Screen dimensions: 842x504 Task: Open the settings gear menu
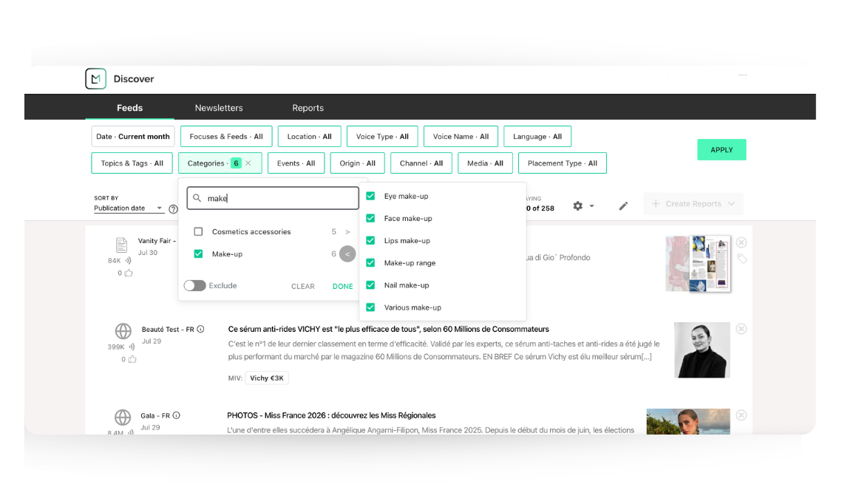coord(578,206)
